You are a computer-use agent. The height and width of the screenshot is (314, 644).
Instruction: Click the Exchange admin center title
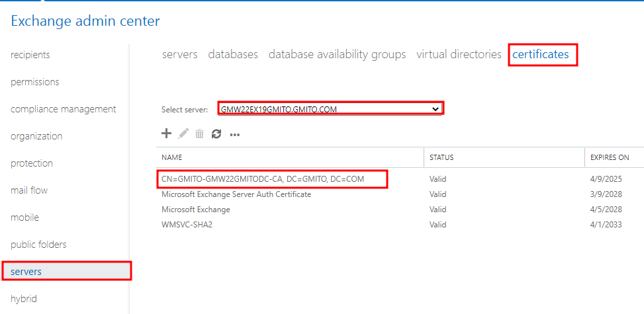[x=85, y=21]
